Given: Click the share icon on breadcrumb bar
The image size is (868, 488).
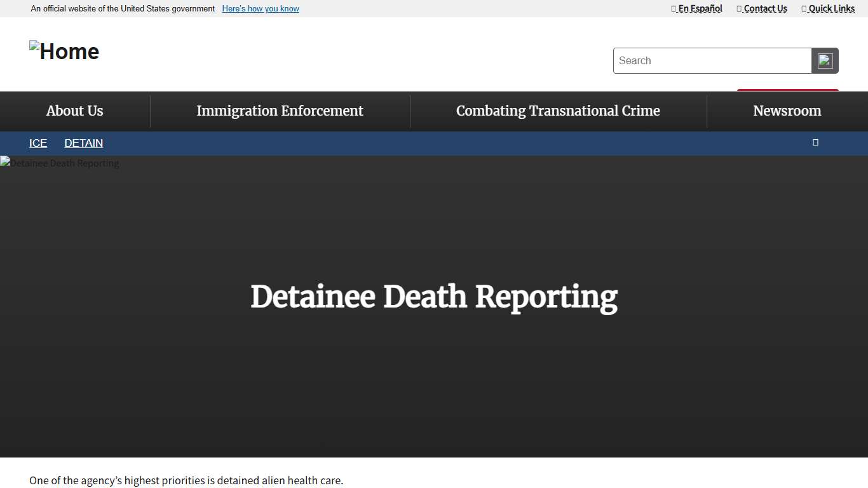Looking at the screenshot, I should pos(815,142).
